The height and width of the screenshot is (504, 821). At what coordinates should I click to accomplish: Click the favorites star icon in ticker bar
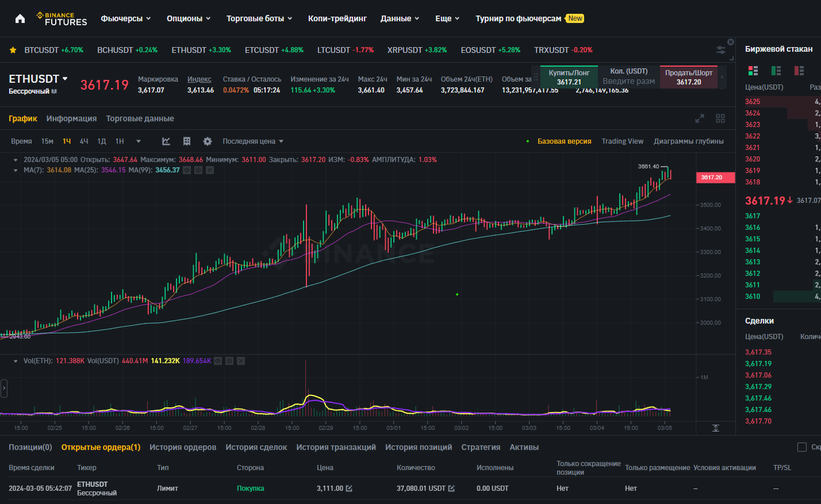[13, 50]
